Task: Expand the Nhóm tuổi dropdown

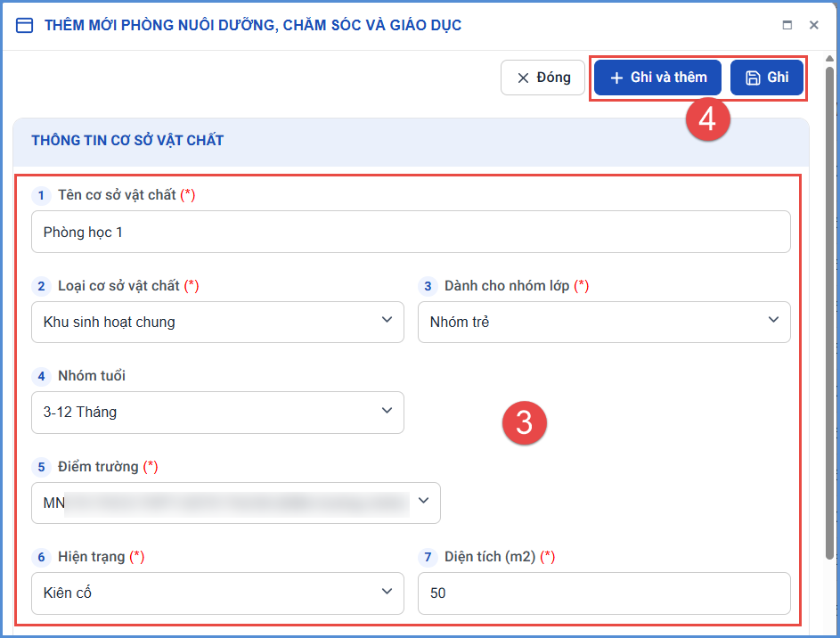Action: point(217,413)
